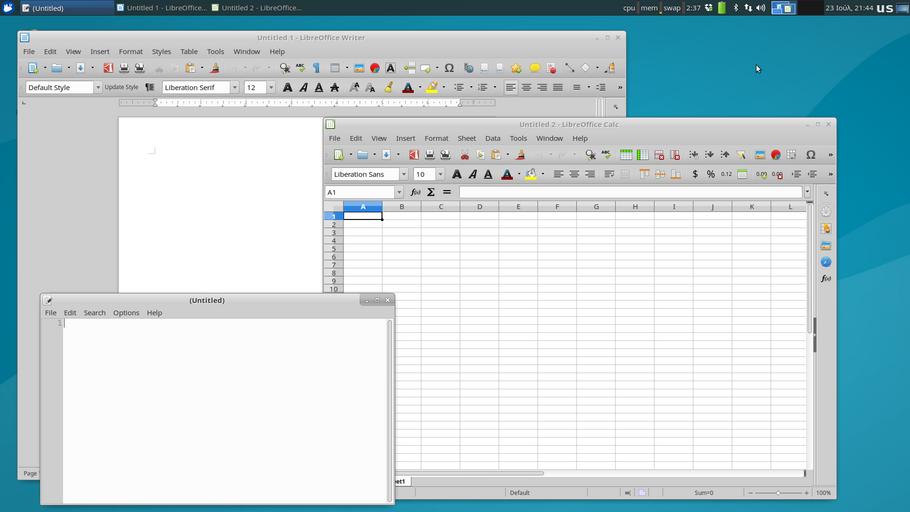Toggle Italic in Writer formatting toolbar
The image size is (910, 512).
click(x=303, y=87)
